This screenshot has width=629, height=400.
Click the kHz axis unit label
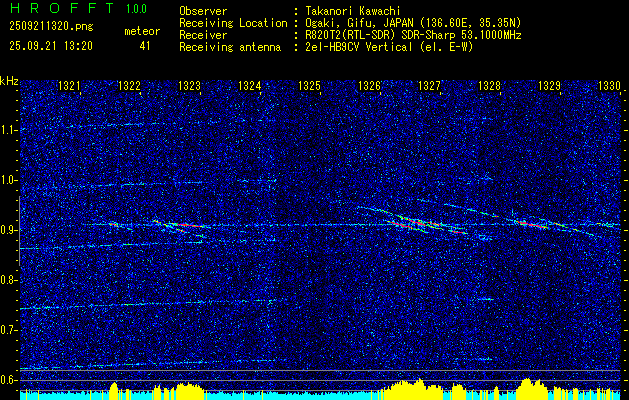pyautogui.click(x=9, y=81)
